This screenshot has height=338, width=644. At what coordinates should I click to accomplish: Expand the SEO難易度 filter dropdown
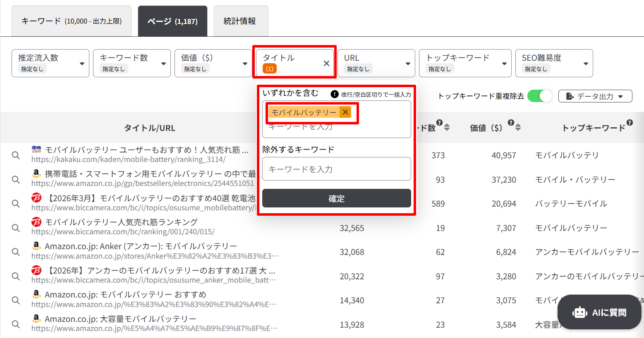coord(554,63)
